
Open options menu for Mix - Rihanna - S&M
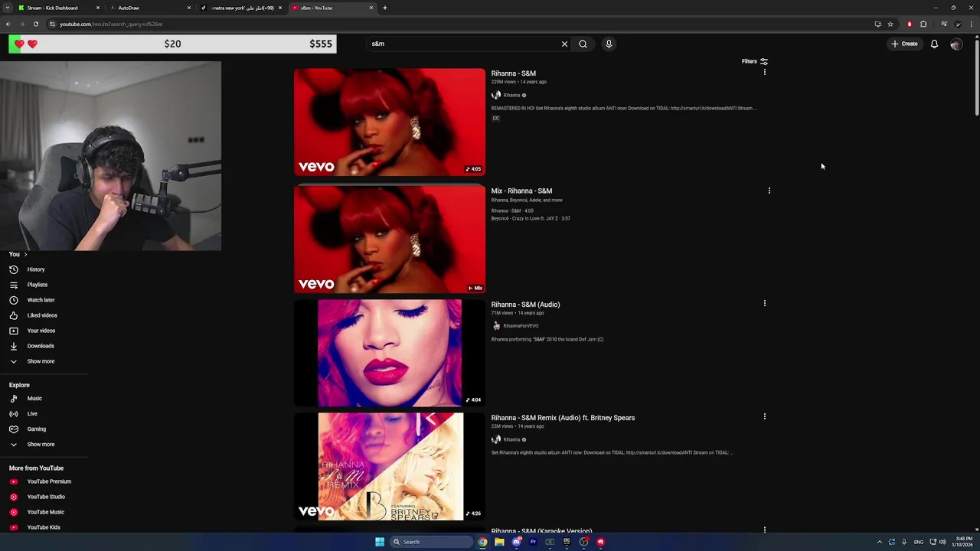[769, 191]
